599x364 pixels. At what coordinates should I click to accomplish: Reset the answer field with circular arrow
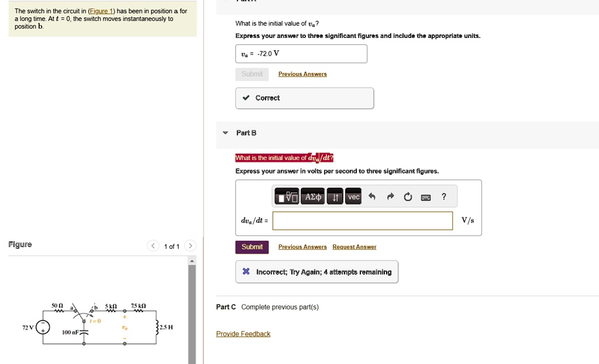(x=408, y=196)
